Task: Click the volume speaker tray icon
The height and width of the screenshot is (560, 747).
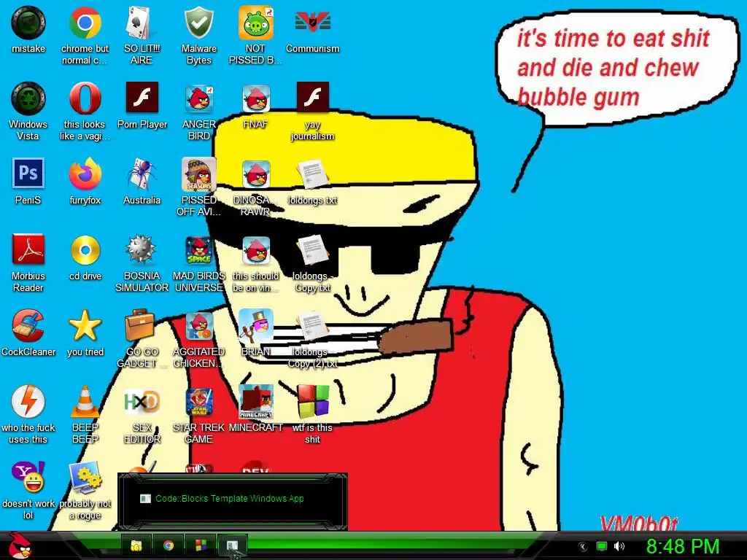Action: click(x=619, y=546)
